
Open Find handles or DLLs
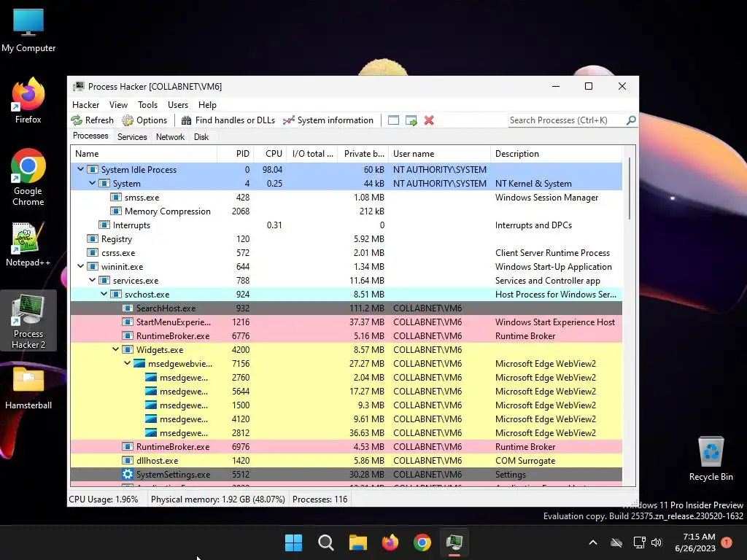pyautogui.click(x=228, y=120)
